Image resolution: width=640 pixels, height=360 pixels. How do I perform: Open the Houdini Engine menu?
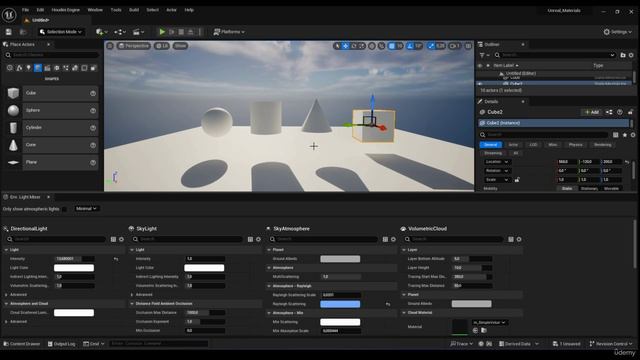coord(66,10)
